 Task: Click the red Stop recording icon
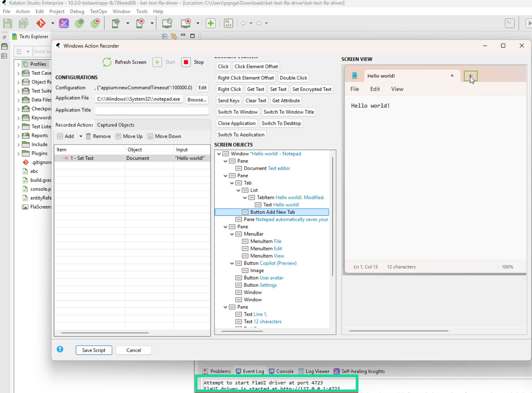coord(186,62)
